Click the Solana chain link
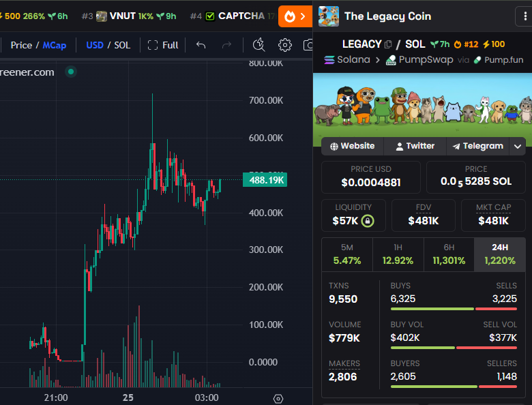The width and height of the screenshot is (532, 405). 346,60
